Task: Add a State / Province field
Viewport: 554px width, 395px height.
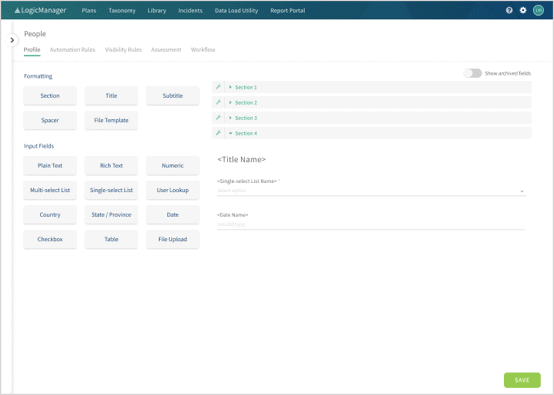Action: 111,214
